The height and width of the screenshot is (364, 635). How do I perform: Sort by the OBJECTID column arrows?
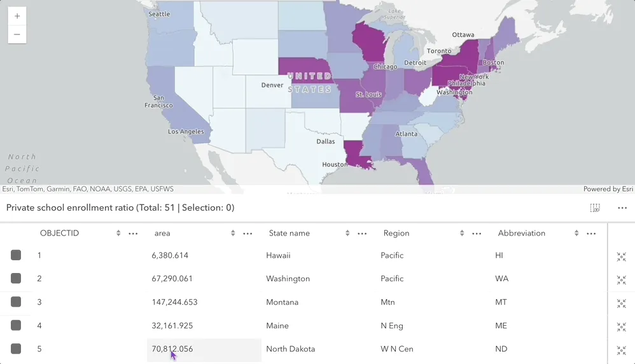pyautogui.click(x=118, y=234)
